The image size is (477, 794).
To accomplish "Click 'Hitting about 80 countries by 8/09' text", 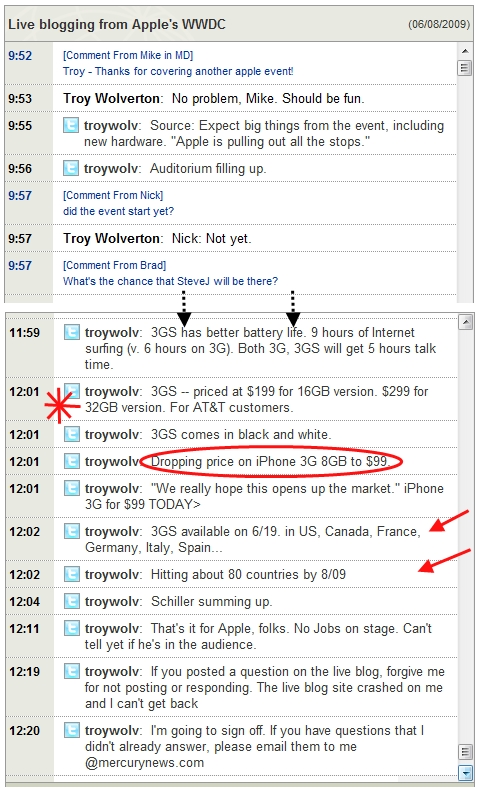I will pos(249,574).
